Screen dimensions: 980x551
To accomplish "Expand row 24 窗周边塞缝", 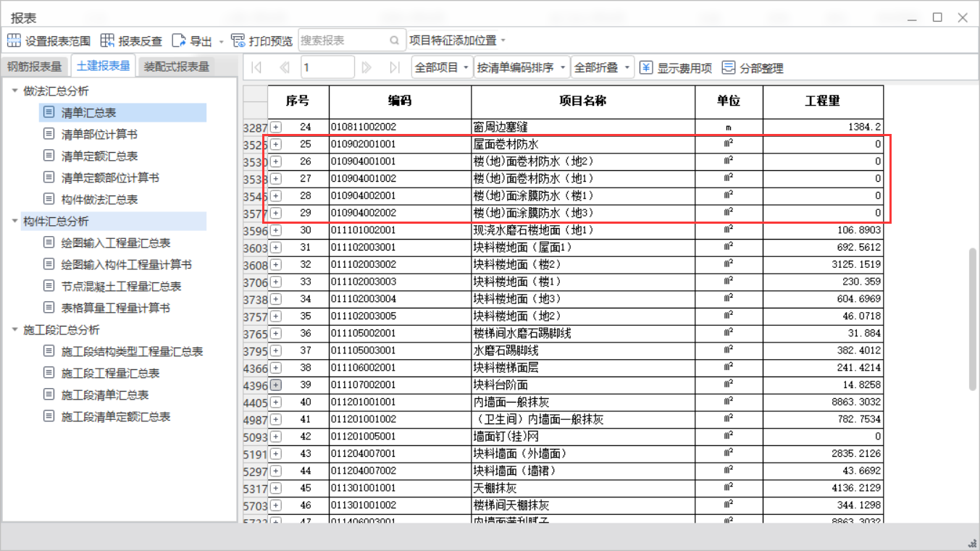I will 276,127.
